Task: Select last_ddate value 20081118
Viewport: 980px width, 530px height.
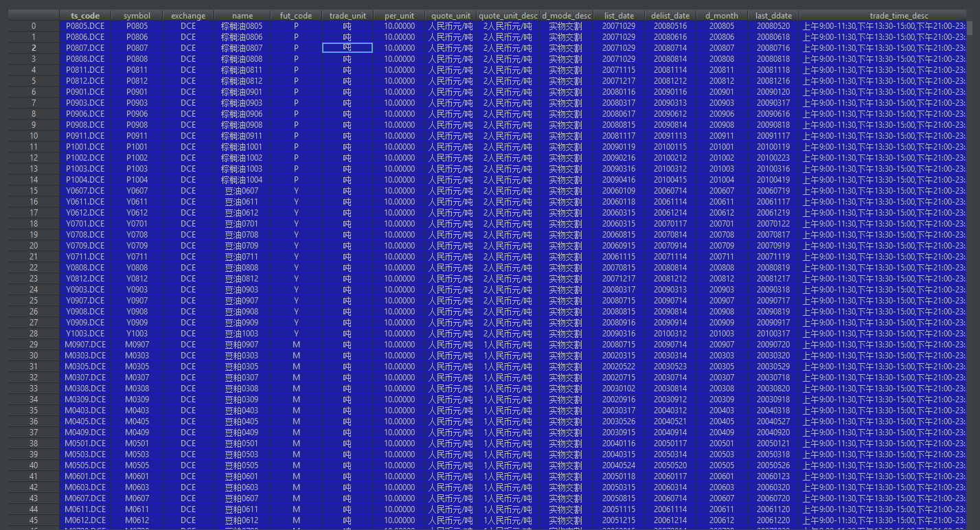Action: 773,70
